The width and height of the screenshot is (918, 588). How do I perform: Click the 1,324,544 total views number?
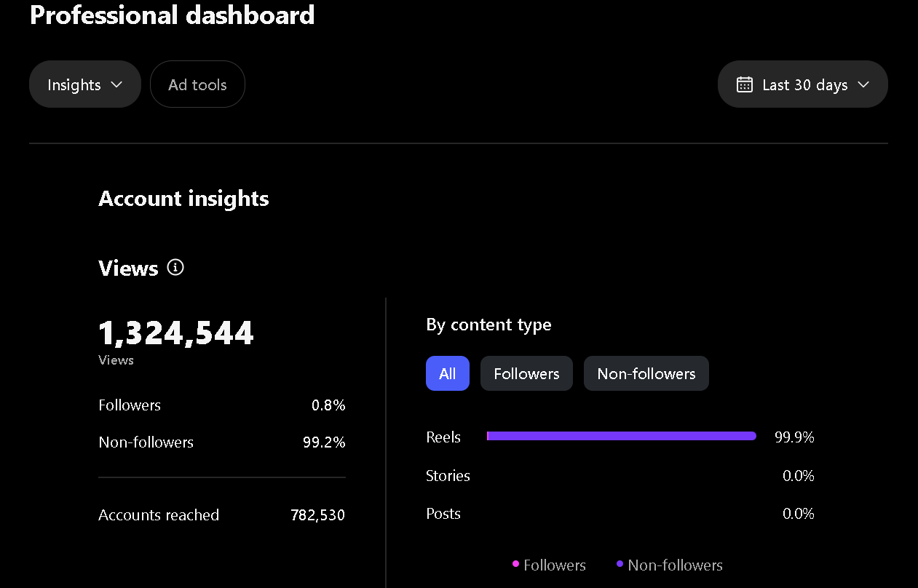point(176,333)
